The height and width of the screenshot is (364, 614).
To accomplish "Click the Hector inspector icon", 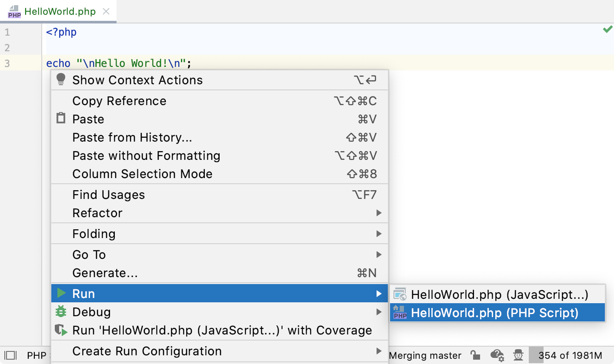I will [518, 355].
